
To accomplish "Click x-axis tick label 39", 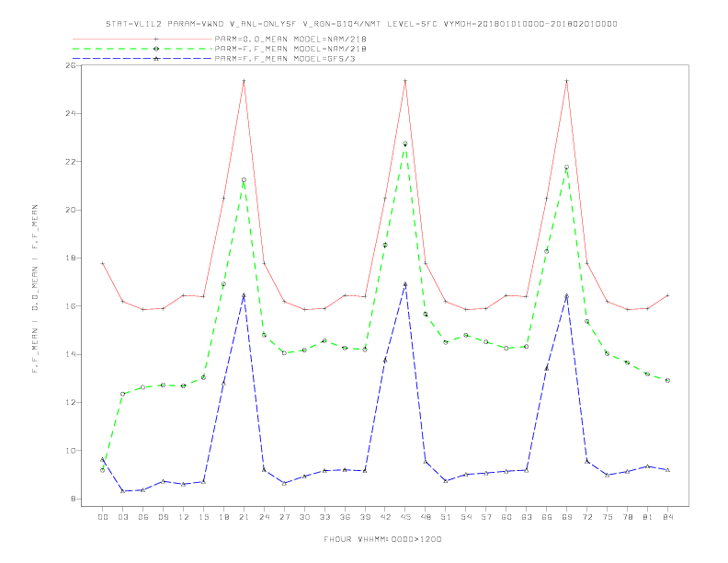I will click(x=365, y=517).
